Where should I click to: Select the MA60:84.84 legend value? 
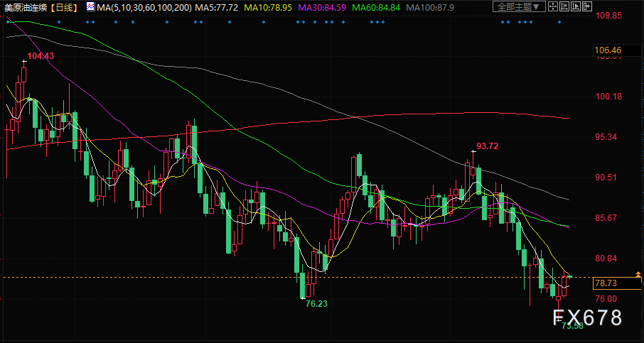pyautogui.click(x=376, y=7)
